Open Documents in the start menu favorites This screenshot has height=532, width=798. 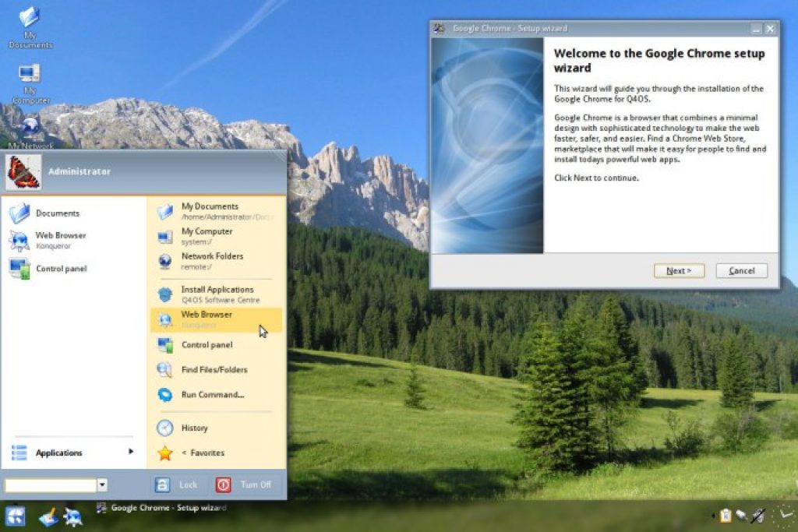coord(72,213)
